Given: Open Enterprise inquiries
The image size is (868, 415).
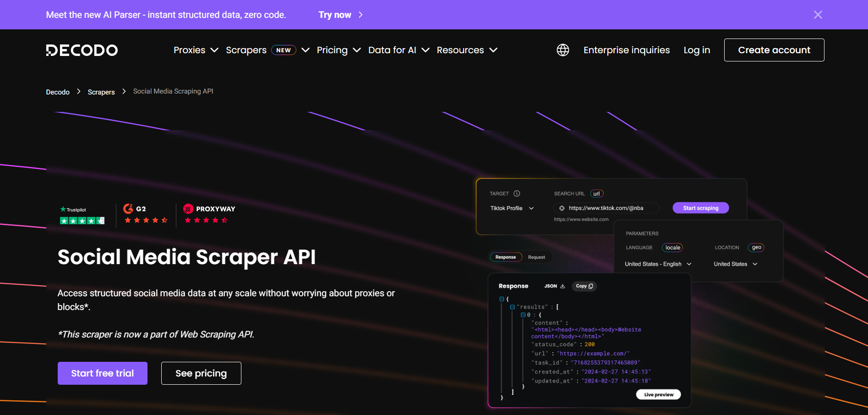Looking at the screenshot, I should pos(627,50).
